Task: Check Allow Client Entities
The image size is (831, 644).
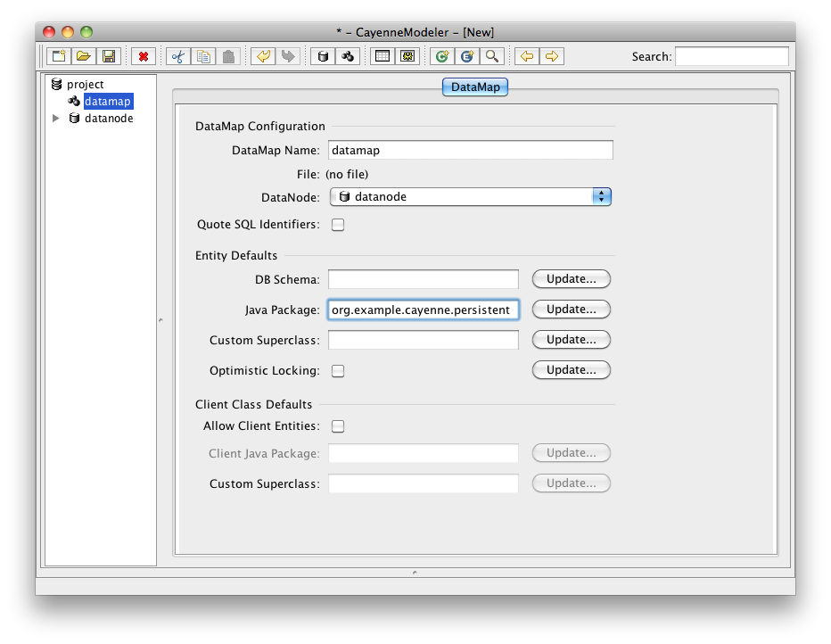Action: (x=338, y=426)
